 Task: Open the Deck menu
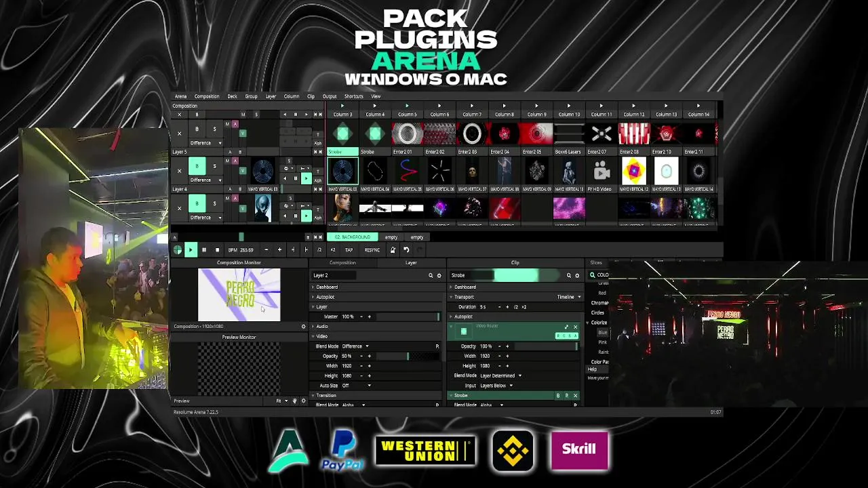[x=232, y=96]
